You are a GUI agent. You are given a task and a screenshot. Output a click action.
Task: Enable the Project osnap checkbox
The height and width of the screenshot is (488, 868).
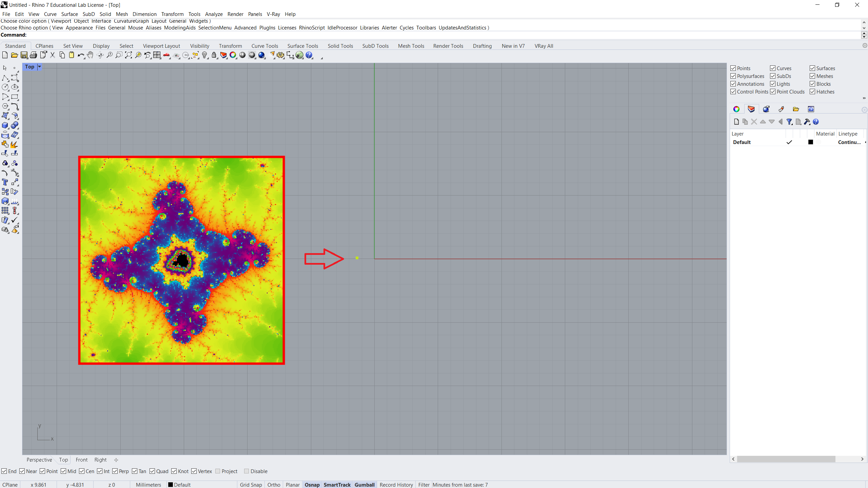(x=218, y=471)
